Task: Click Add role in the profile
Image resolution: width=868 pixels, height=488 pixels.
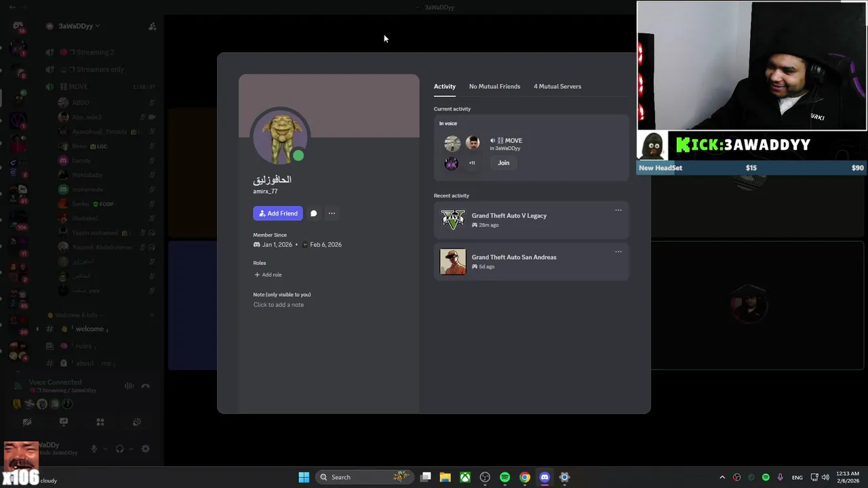Action: pos(268,274)
